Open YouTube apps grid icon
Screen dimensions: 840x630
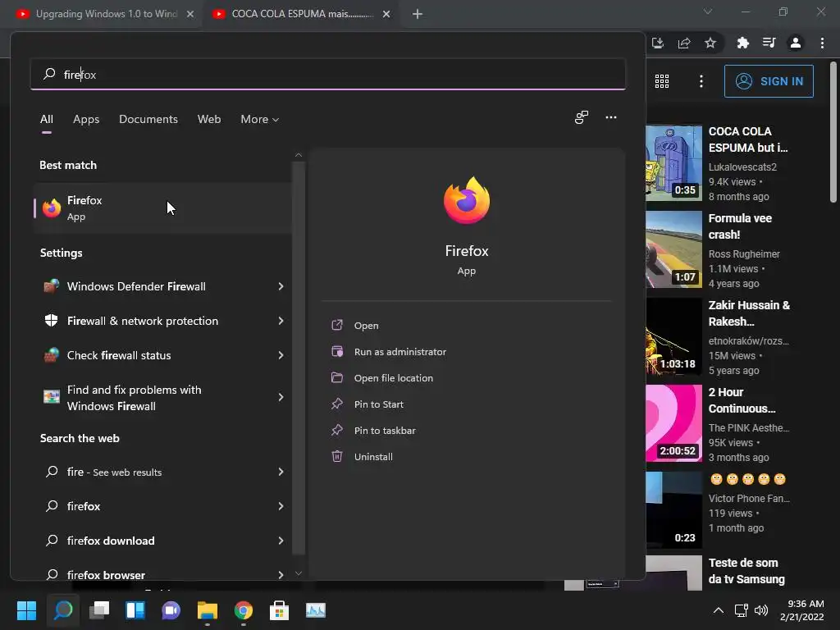[x=662, y=81]
